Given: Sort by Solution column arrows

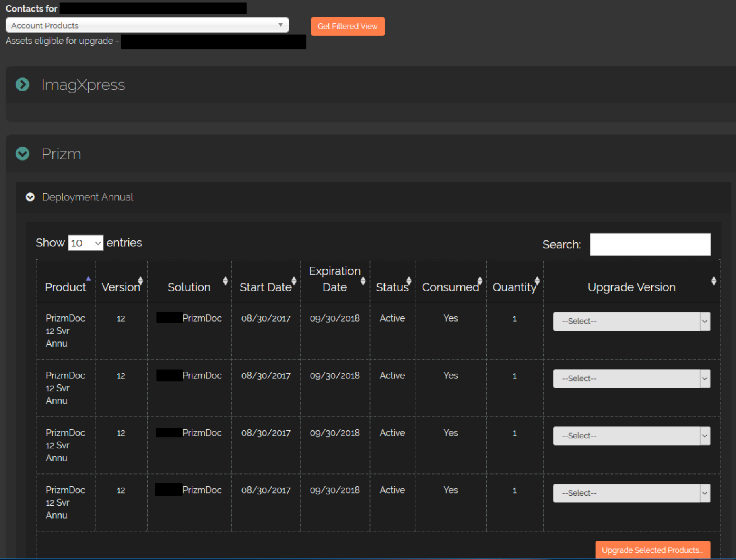Looking at the screenshot, I should point(225,281).
